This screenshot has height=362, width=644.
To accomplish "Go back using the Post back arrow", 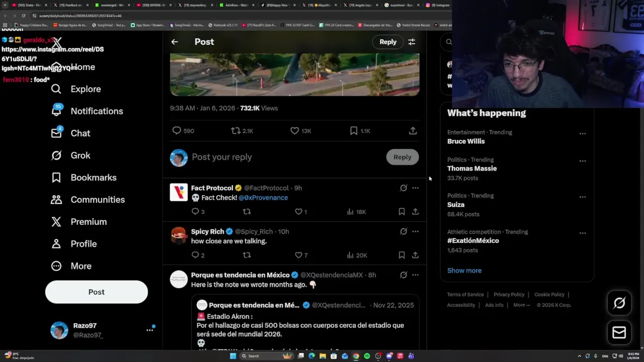I will click(175, 42).
